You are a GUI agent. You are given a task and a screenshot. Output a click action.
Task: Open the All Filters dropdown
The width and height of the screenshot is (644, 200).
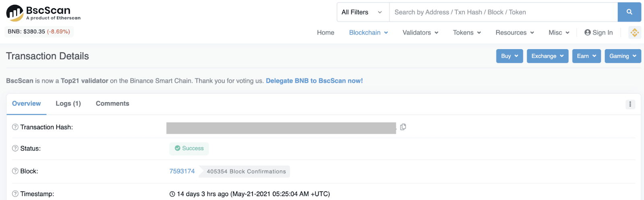point(362,12)
